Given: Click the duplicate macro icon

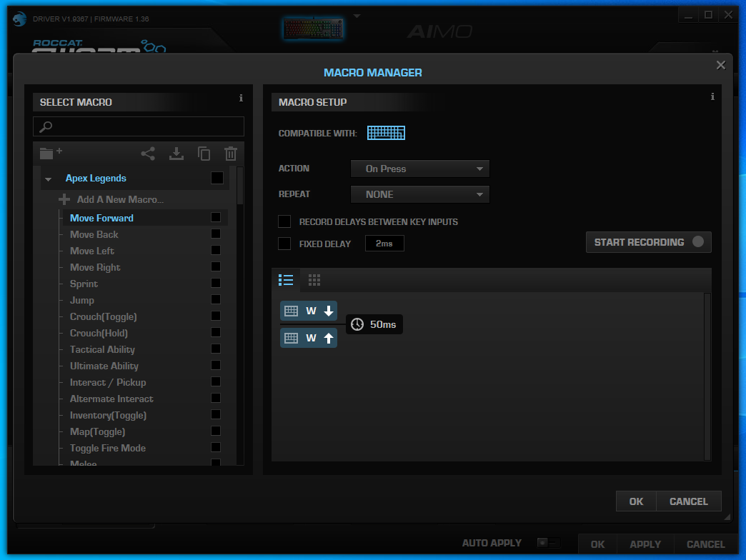Looking at the screenshot, I should coord(204,154).
